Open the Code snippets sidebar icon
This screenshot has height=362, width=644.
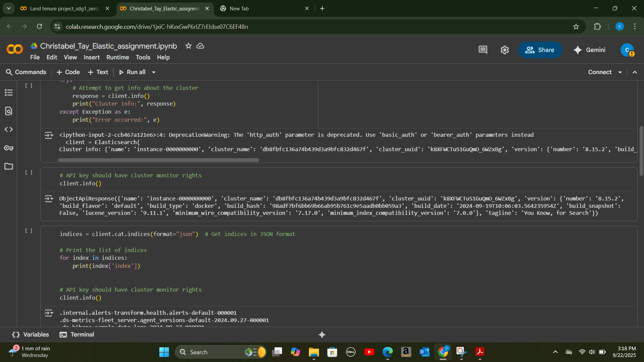point(9,129)
